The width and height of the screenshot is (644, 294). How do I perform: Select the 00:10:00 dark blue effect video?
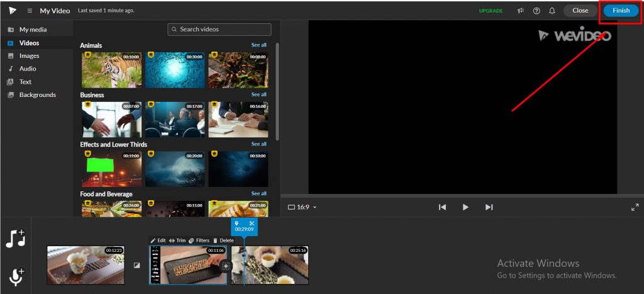(238, 169)
